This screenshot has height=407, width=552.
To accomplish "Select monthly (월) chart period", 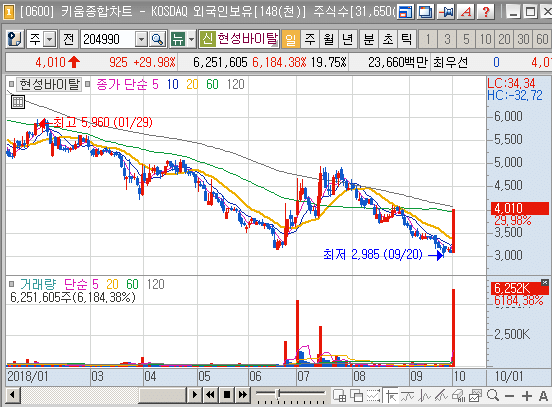I will pos(329,39).
